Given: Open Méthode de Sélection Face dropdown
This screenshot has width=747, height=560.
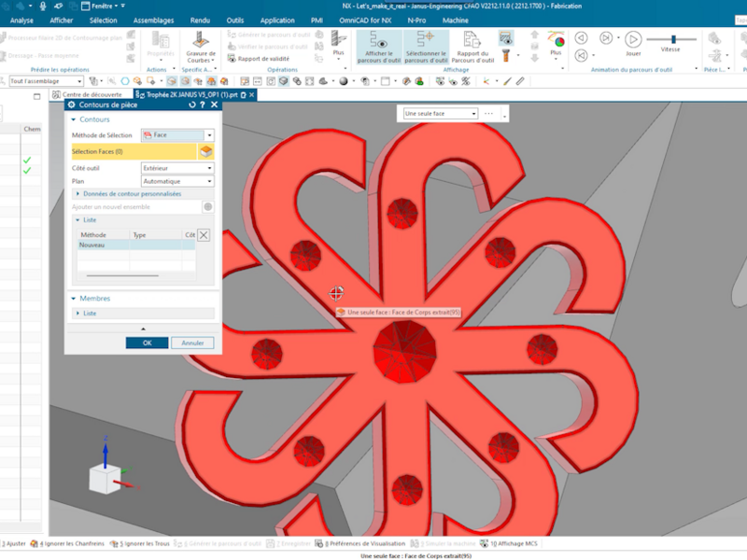Looking at the screenshot, I should 177,135.
